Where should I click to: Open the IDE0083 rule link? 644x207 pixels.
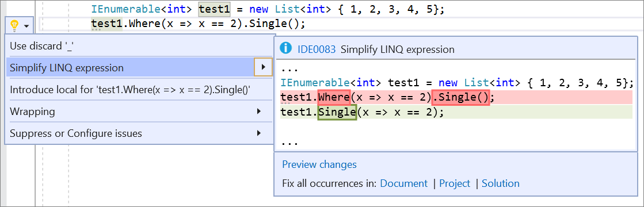[x=317, y=49]
